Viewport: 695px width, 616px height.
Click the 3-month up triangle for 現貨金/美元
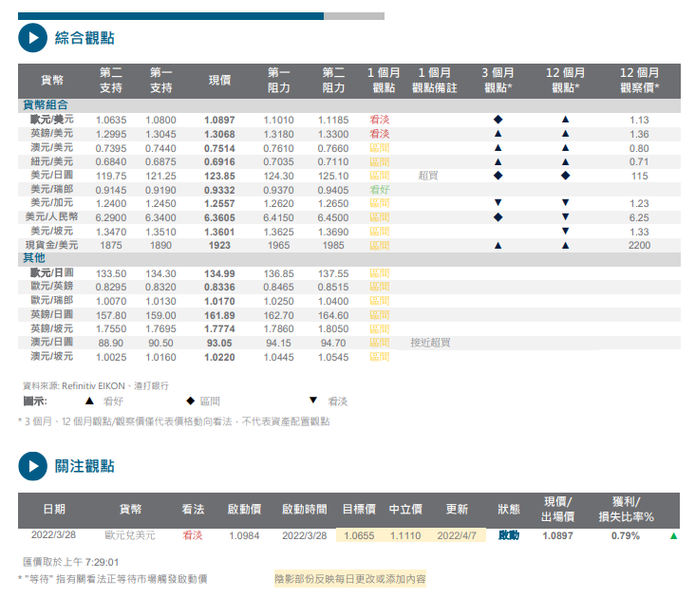pos(498,245)
